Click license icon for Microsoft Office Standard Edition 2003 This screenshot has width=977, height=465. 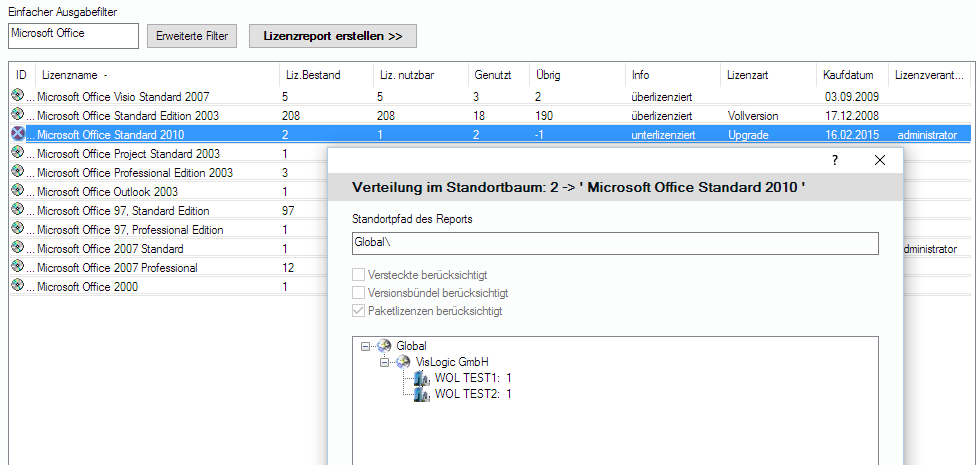(x=17, y=115)
